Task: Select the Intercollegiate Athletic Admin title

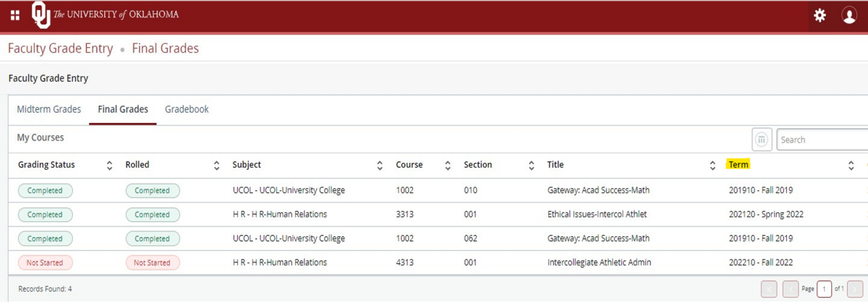Action: (x=599, y=263)
